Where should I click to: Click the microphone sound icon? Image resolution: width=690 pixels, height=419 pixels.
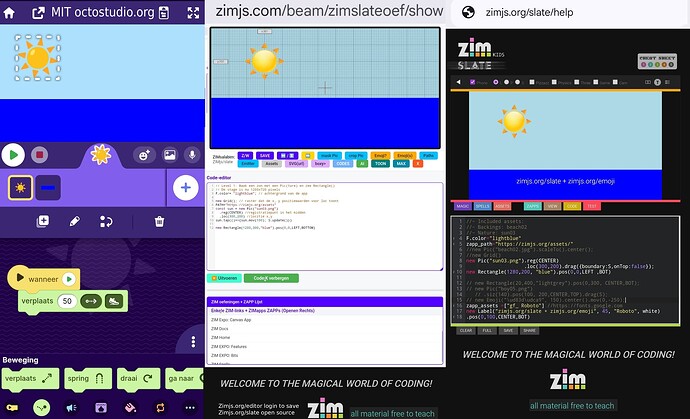(x=192, y=155)
